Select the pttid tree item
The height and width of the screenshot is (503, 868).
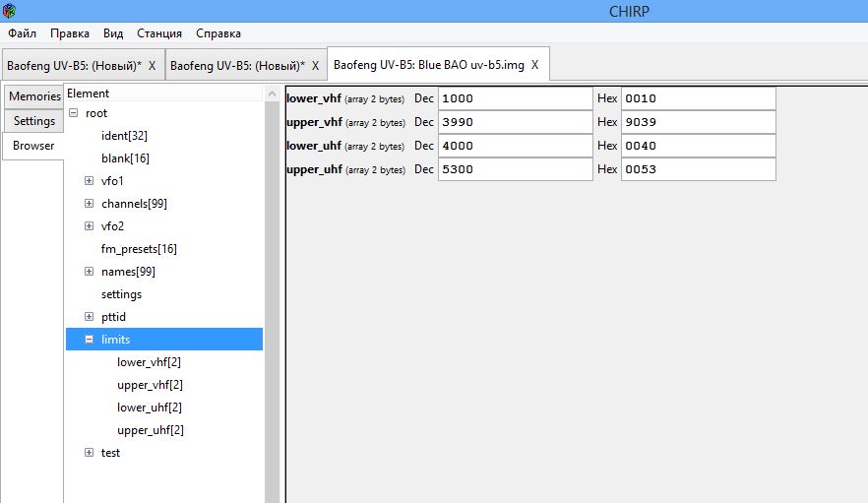click(x=113, y=317)
